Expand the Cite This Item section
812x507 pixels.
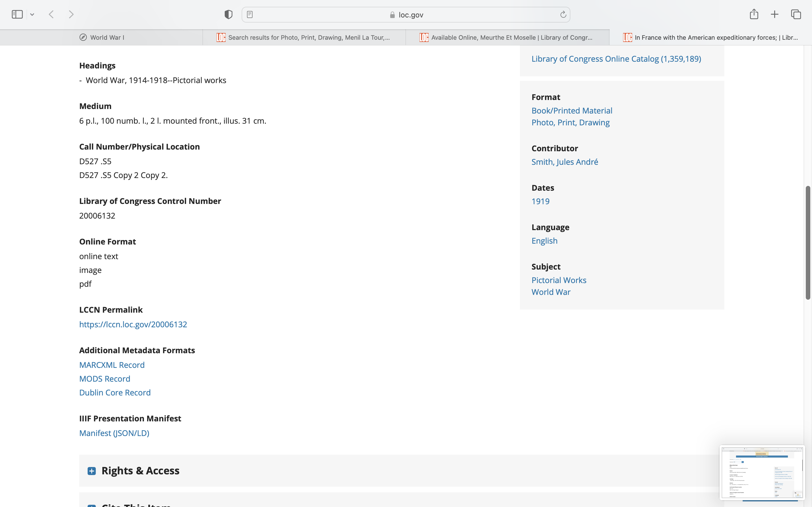coord(92,505)
